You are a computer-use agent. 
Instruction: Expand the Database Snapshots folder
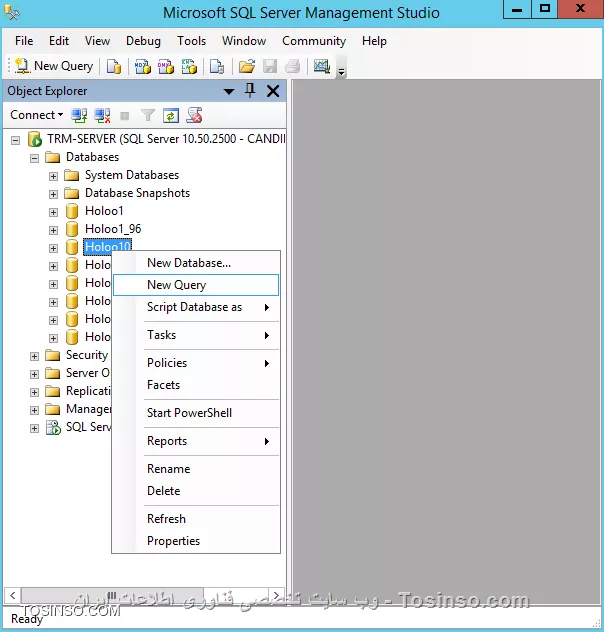pos(53,194)
